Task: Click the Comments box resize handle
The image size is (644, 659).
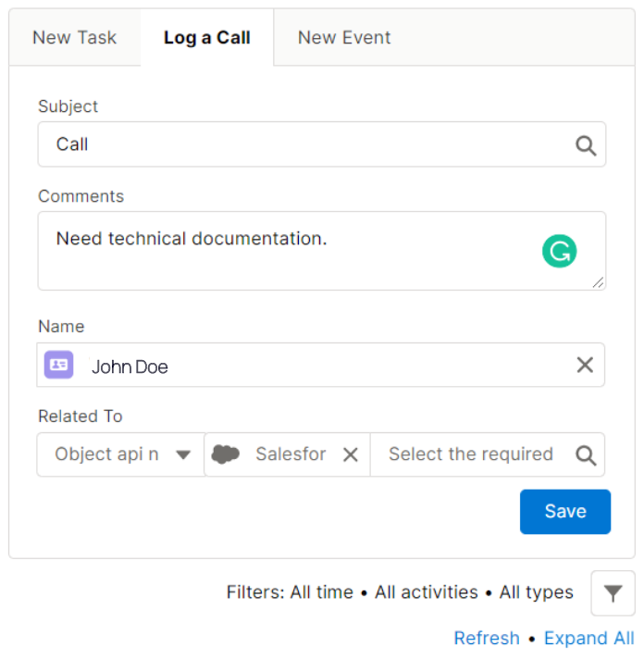Action: tap(599, 283)
